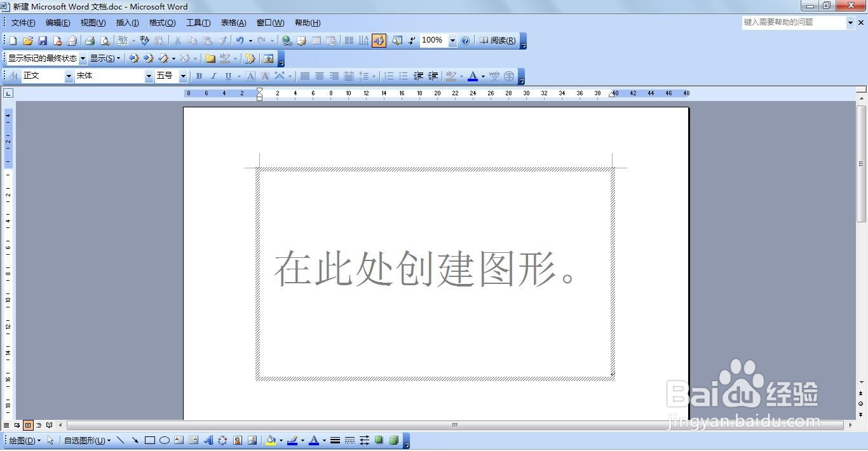Expand the 绘图(D) drawing menu
Viewport: 868px width, 451px height.
25,440
